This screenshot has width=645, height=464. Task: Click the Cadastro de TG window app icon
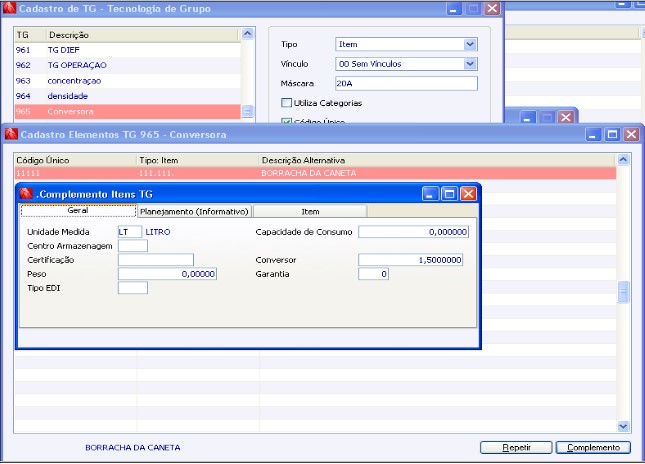(x=9, y=8)
